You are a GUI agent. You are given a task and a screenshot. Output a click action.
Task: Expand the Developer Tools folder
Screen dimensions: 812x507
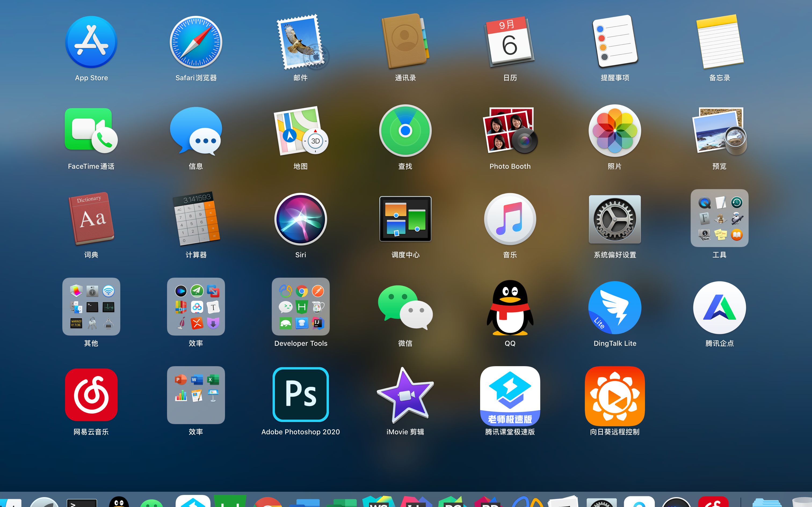[x=301, y=306]
